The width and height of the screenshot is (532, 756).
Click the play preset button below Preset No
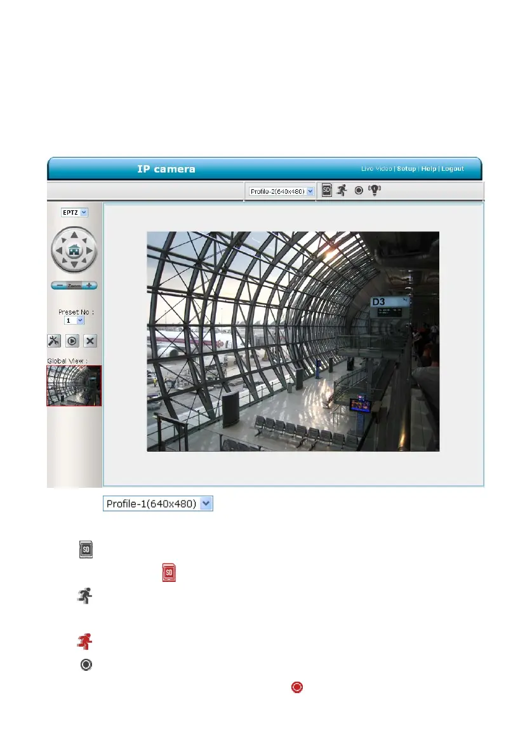[72, 341]
